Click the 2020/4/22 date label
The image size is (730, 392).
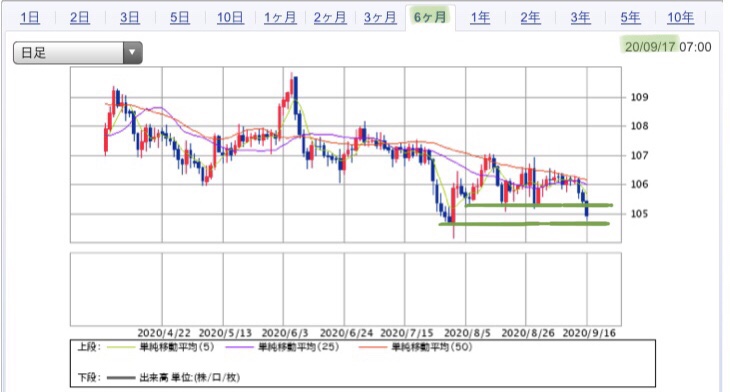[x=164, y=333]
